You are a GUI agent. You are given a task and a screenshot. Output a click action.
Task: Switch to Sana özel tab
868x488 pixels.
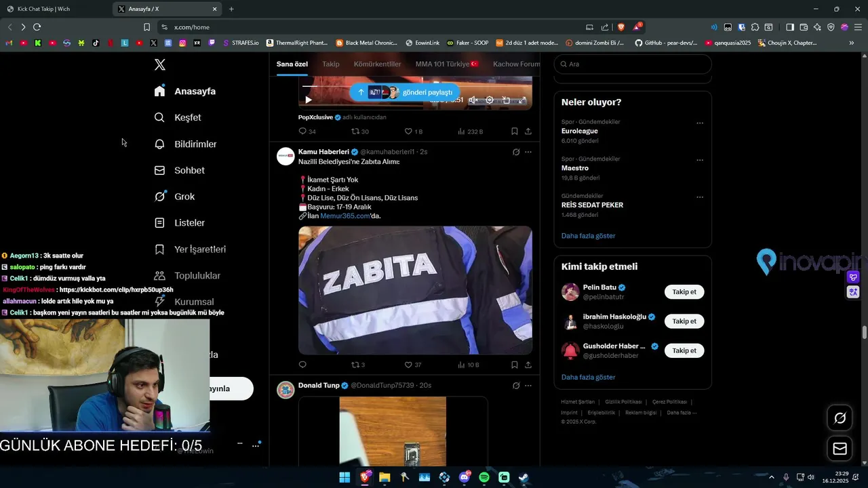pos(292,64)
